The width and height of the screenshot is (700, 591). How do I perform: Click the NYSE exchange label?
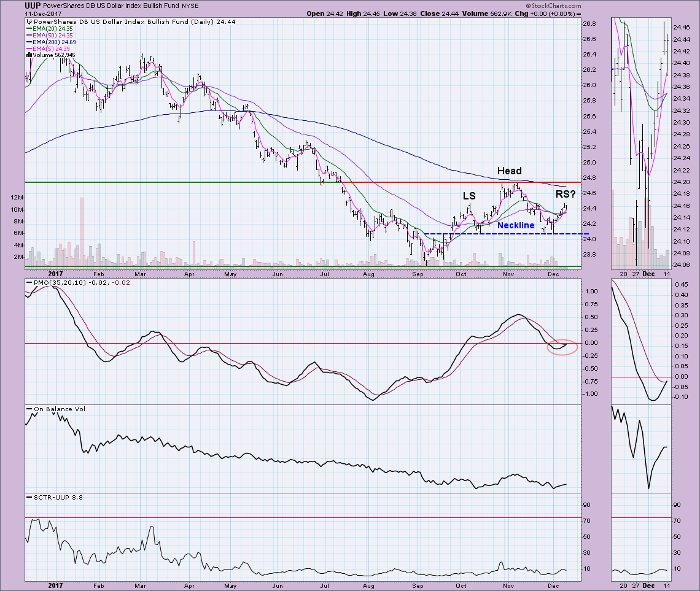190,6
